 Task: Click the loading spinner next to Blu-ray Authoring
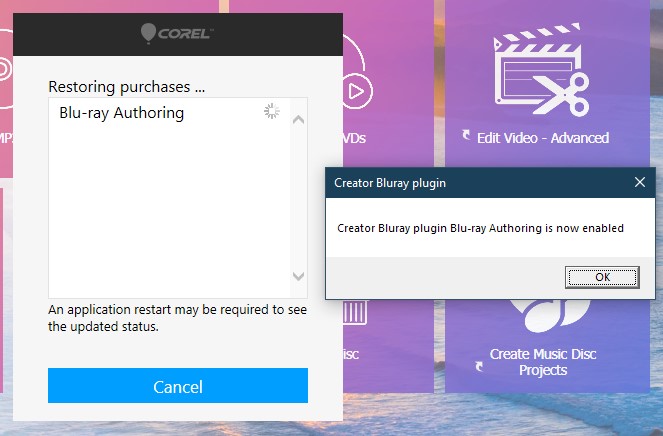click(x=272, y=111)
